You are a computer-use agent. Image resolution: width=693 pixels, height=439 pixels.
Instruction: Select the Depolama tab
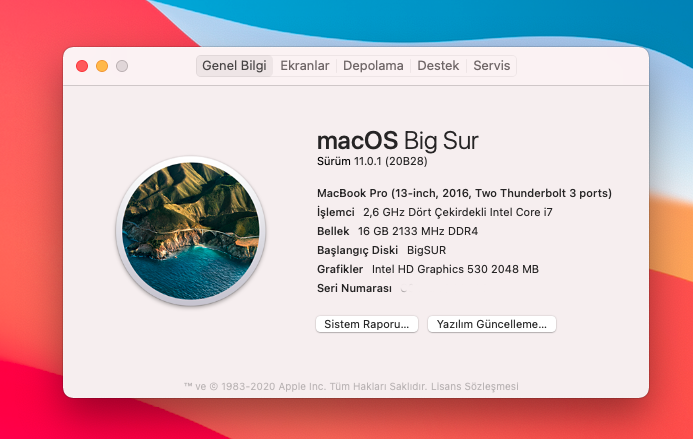pyautogui.click(x=373, y=66)
